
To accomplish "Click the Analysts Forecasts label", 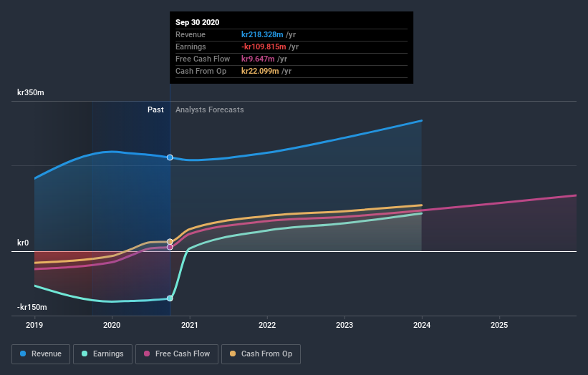I will pyautogui.click(x=210, y=109).
